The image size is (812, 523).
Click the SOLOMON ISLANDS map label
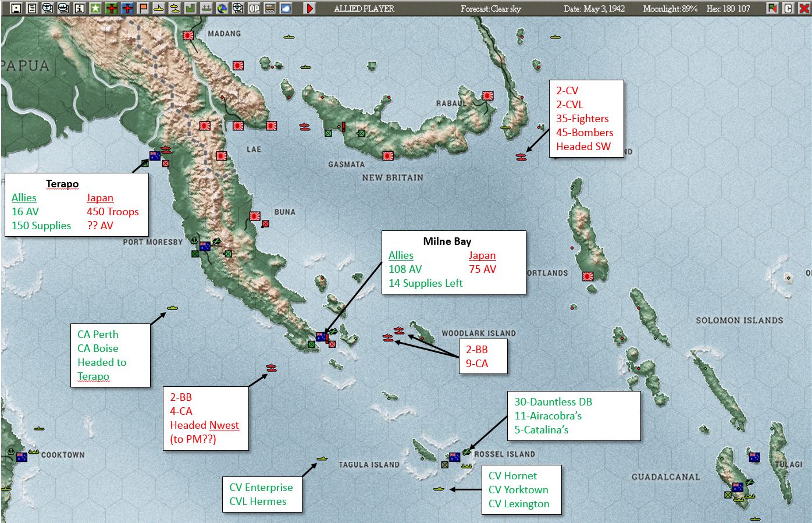click(739, 321)
